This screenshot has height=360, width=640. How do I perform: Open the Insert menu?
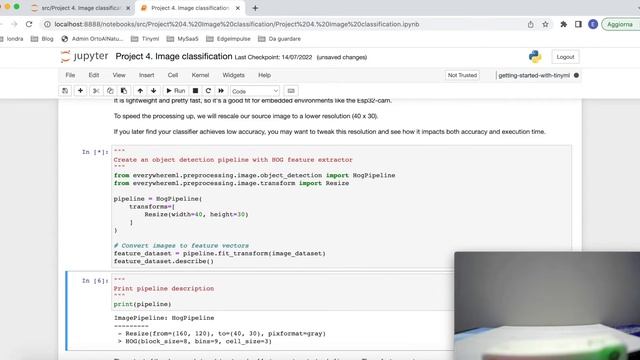(146, 75)
